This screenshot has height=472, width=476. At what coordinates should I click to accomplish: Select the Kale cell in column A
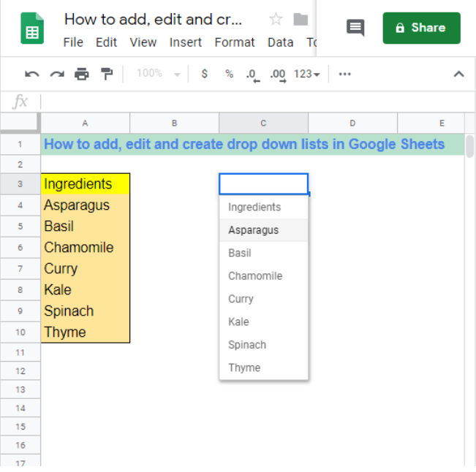[x=86, y=290]
